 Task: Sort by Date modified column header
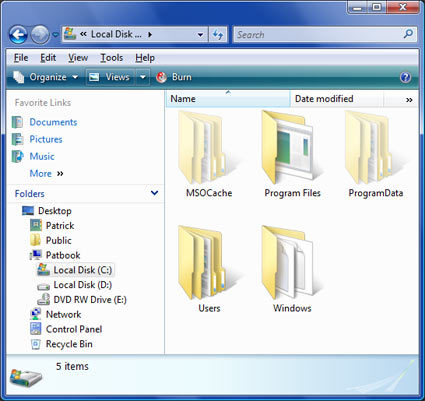[x=337, y=99]
